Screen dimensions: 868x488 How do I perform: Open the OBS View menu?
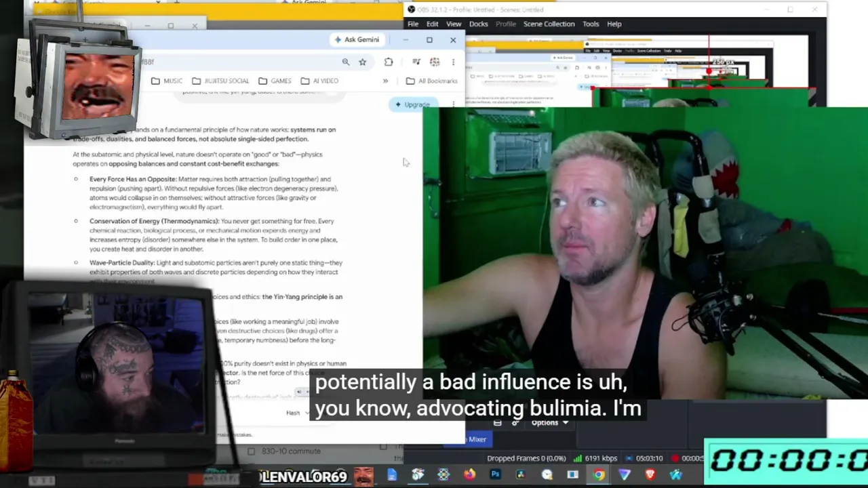click(x=454, y=24)
